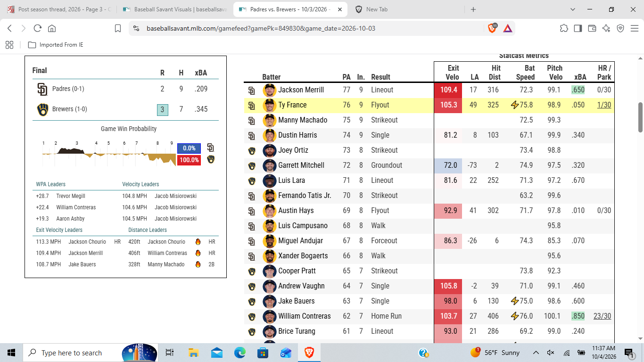Bookmark this page with bookmark icon
Image resolution: width=644 pixels, height=362 pixels.
coord(118,28)
